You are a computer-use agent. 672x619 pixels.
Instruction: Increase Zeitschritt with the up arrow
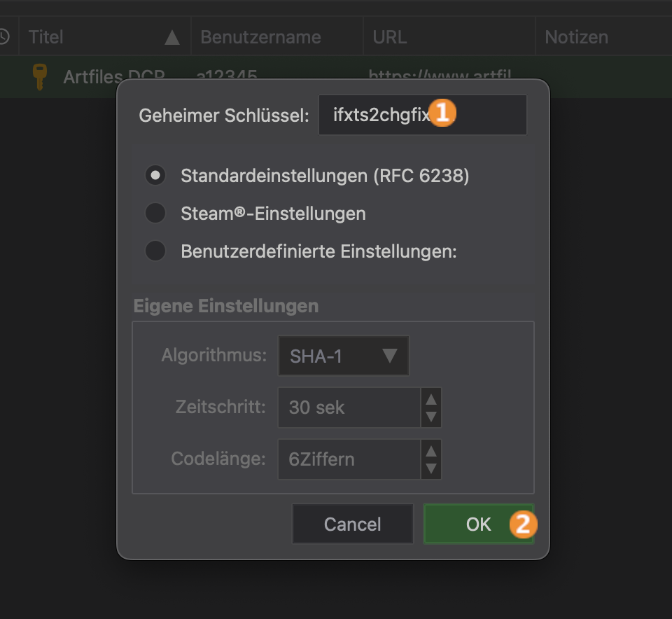coord(431,399)
